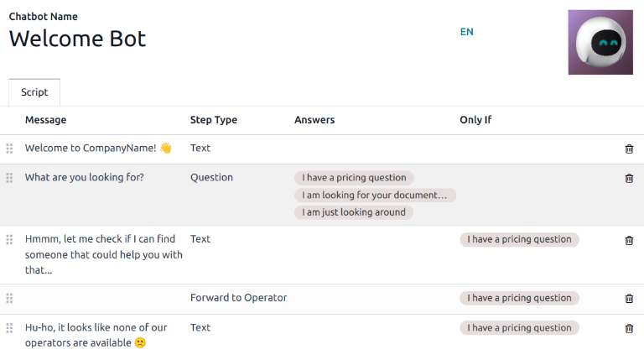Grab drag handle of Welcome message row
The image size is (644, 355).
click(9, 149)
